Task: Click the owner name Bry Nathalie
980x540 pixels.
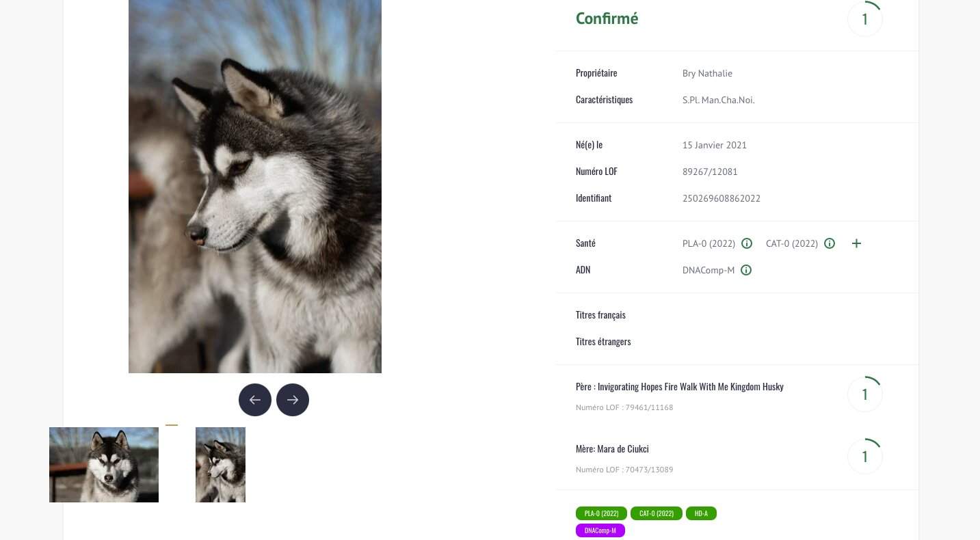Action: pos(707,73)
